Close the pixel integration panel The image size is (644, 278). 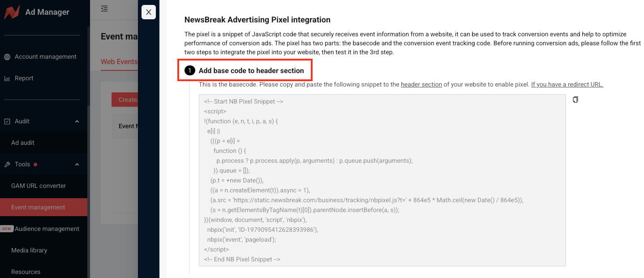tap(149, 12)
